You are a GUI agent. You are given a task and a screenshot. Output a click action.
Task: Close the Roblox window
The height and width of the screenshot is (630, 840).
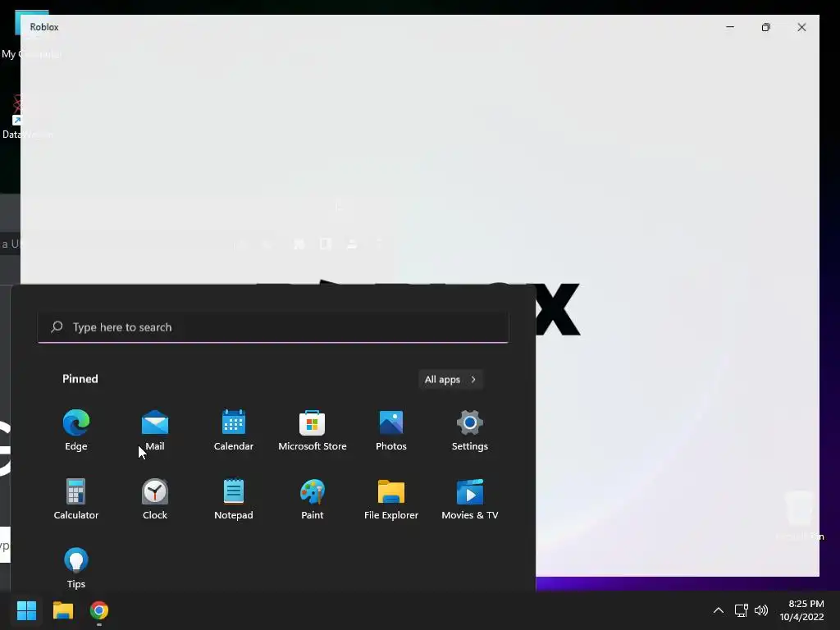801,27
